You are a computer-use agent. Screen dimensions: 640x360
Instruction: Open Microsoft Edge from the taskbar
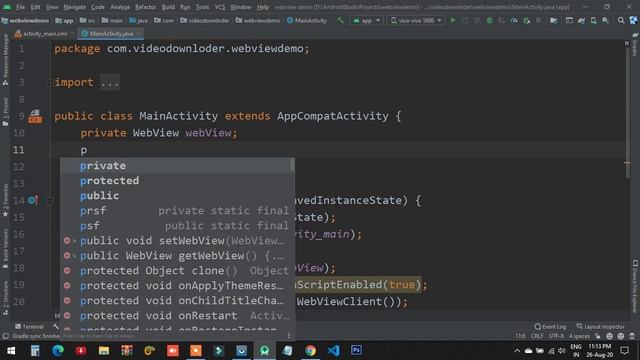(x=58, y=351)
